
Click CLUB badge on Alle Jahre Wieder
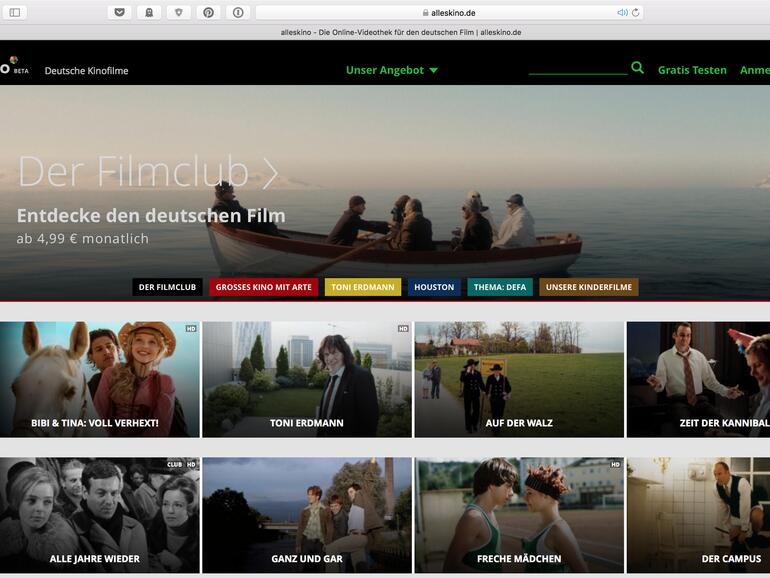174,464
